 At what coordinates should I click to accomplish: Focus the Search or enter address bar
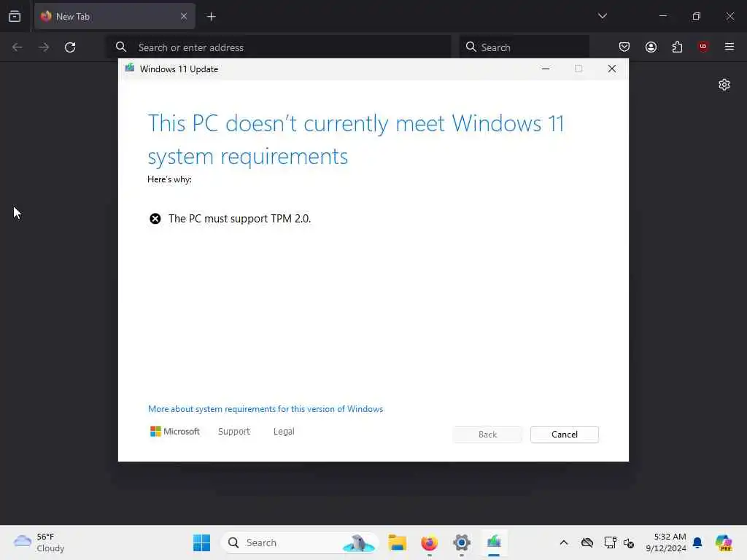[280, 47]
